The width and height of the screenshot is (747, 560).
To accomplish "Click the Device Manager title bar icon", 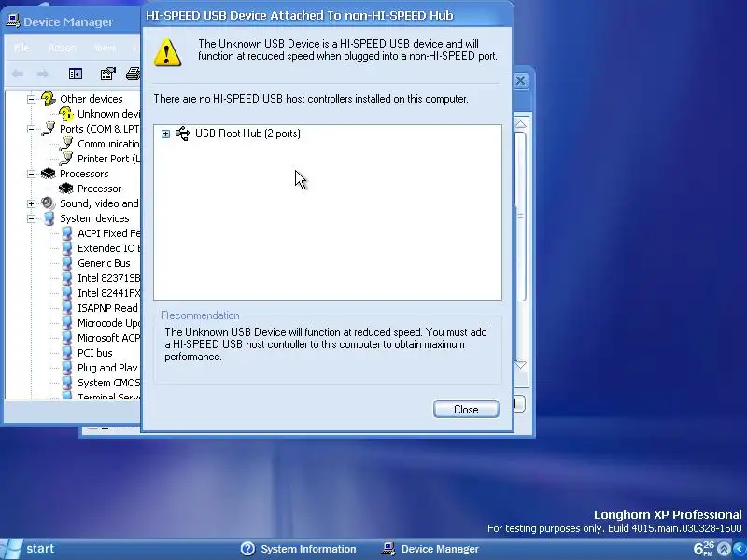I will coord(13,21).
